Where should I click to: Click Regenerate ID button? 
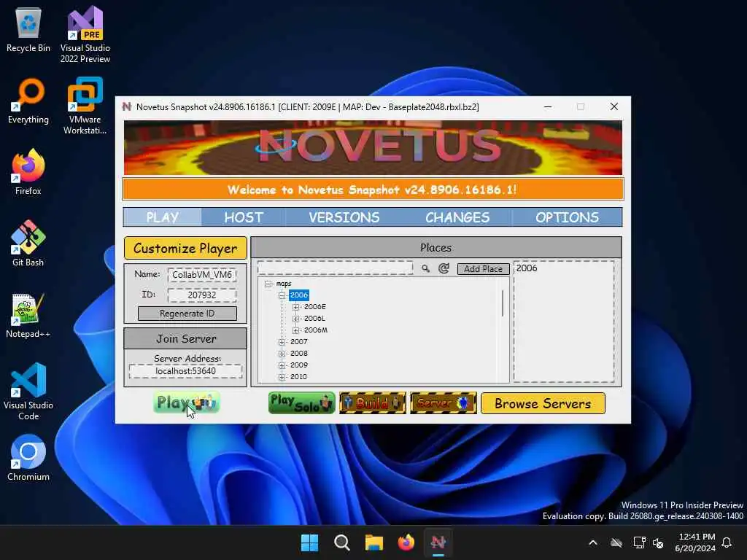[x=187, y=314]
